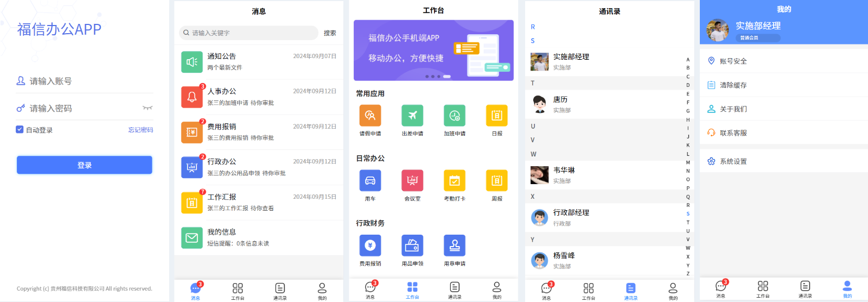The image size is (868, 302).
Task: Click the 人事办公 bell icon
Action: click(x=192, y=97)
